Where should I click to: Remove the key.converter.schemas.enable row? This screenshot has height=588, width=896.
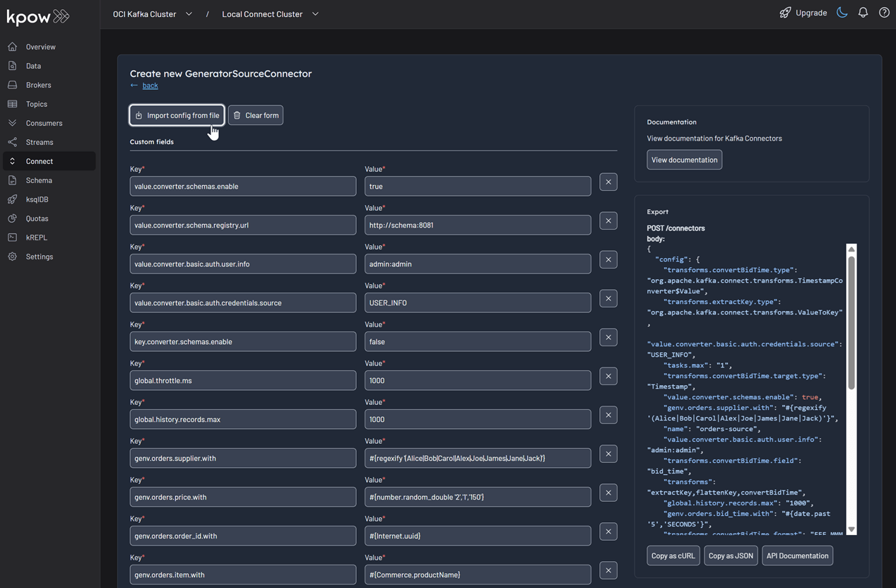[608, 337]
